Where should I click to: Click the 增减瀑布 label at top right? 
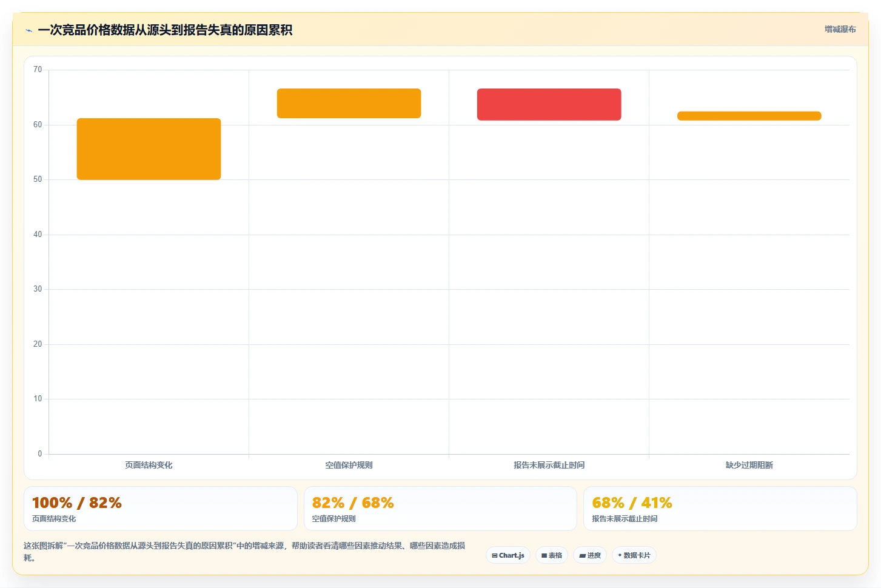click(x=840, y=29)
